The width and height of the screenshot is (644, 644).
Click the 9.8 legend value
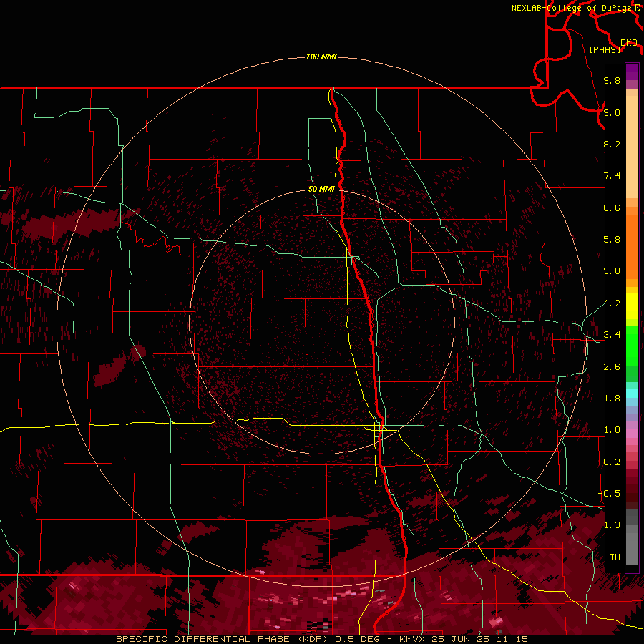(612, 80)
